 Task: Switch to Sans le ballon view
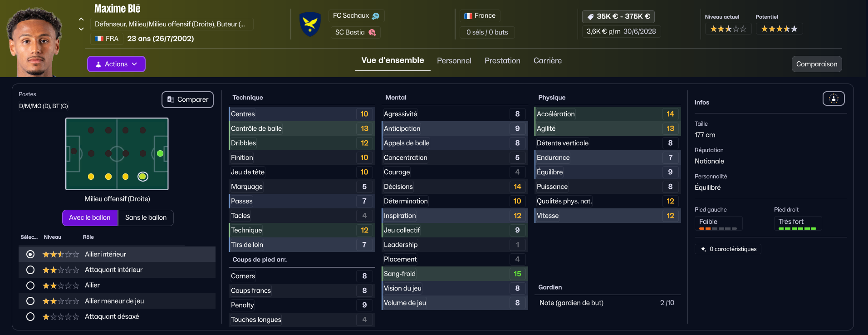pyautogui.click(x=146, y=218)
